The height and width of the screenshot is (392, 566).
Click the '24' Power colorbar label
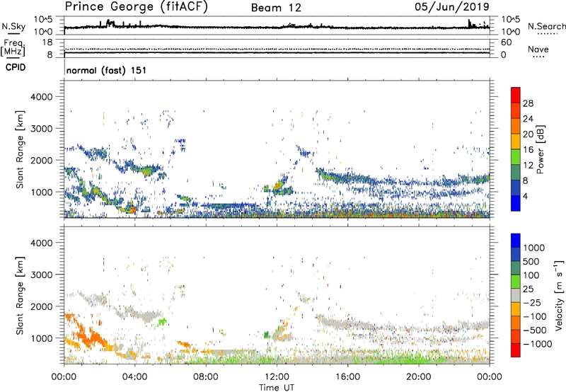[528, 119]
